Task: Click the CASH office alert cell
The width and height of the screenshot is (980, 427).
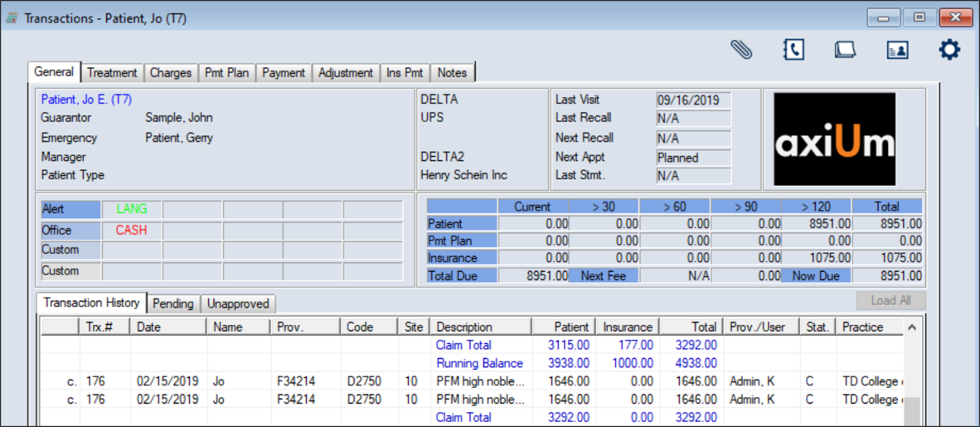Action: click(x=131, y=230)
